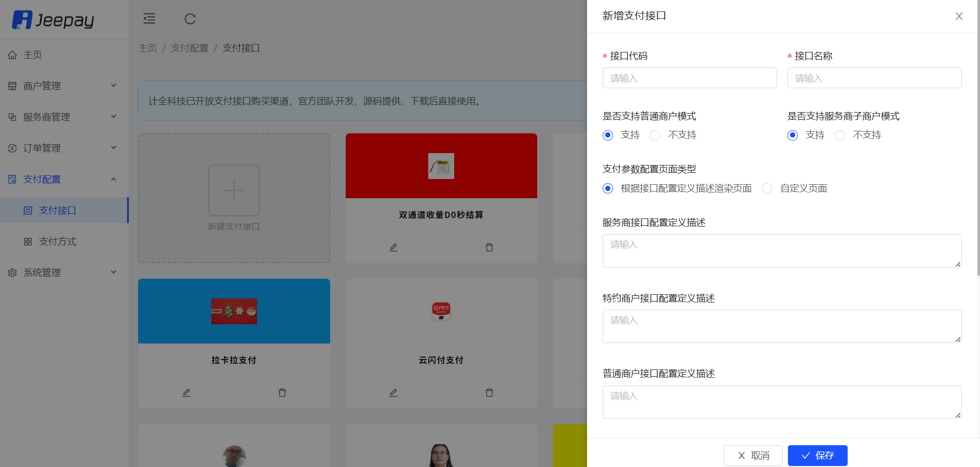The width and height of the screenshot is (980, 467).
Task: Select 不支持 for 普通商户模式
Action: pyautogui.click(x=655, y=135)
